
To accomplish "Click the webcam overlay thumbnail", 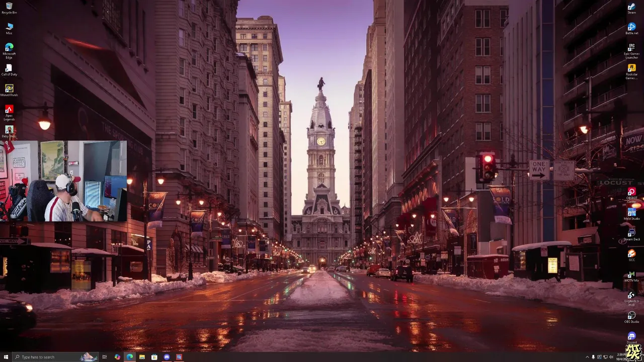I will (63, 181).
